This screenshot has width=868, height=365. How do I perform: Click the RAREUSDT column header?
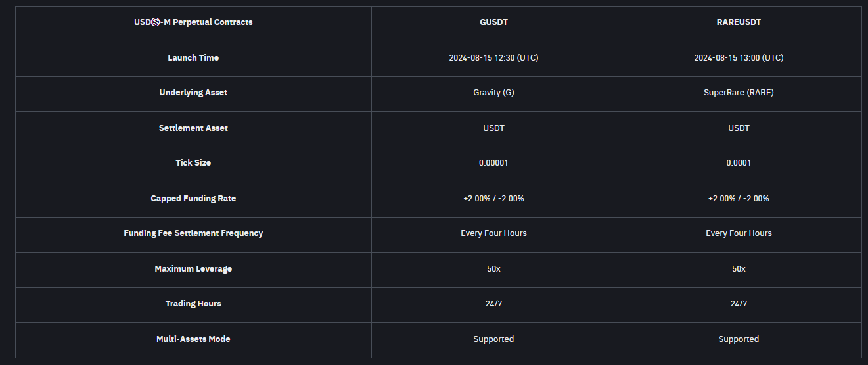pyautogui.click(x=739, y=22)
